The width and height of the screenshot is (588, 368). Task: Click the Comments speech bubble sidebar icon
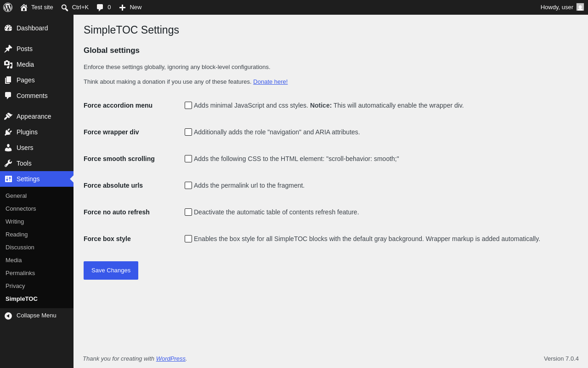tap(8, 96)
